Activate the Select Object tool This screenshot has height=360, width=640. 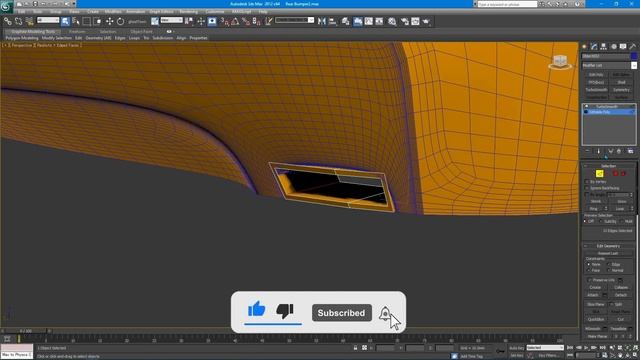click(65, 21)
